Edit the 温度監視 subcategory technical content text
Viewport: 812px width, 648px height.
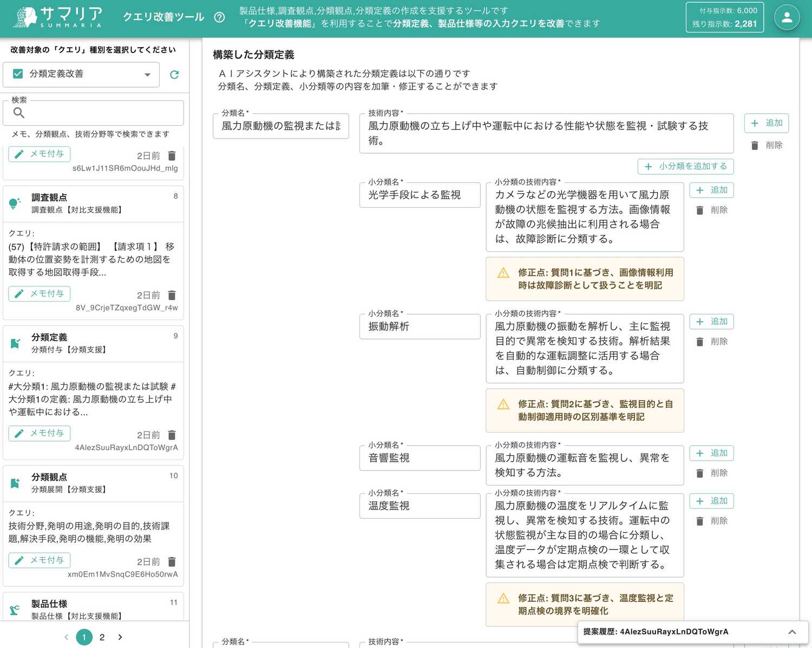pos(585,535)
